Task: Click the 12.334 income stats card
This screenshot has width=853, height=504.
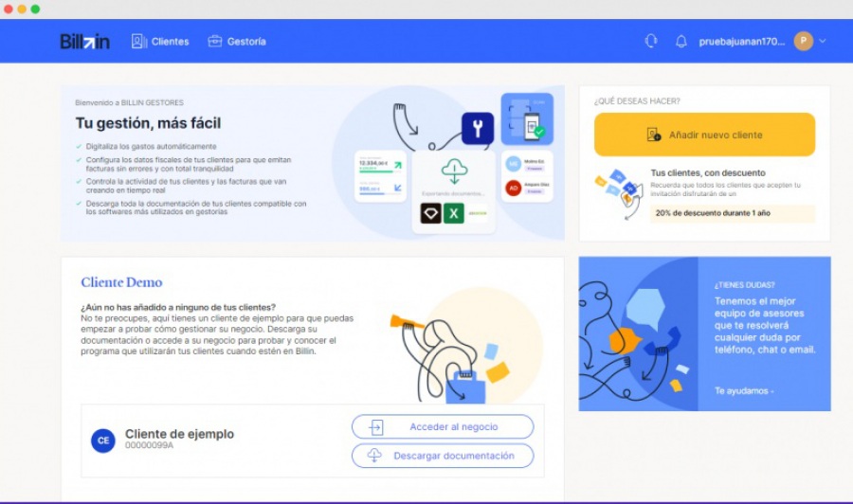Action: coord(380,176)
